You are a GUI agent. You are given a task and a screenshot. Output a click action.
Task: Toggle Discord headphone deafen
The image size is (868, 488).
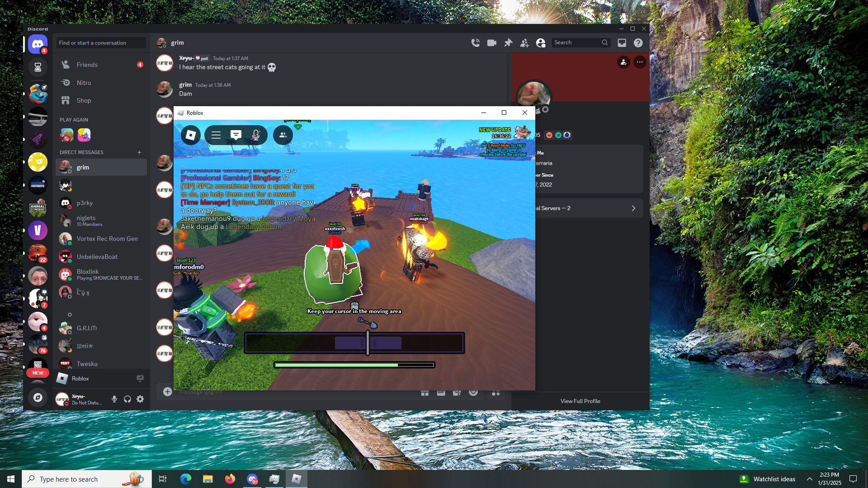127,399
